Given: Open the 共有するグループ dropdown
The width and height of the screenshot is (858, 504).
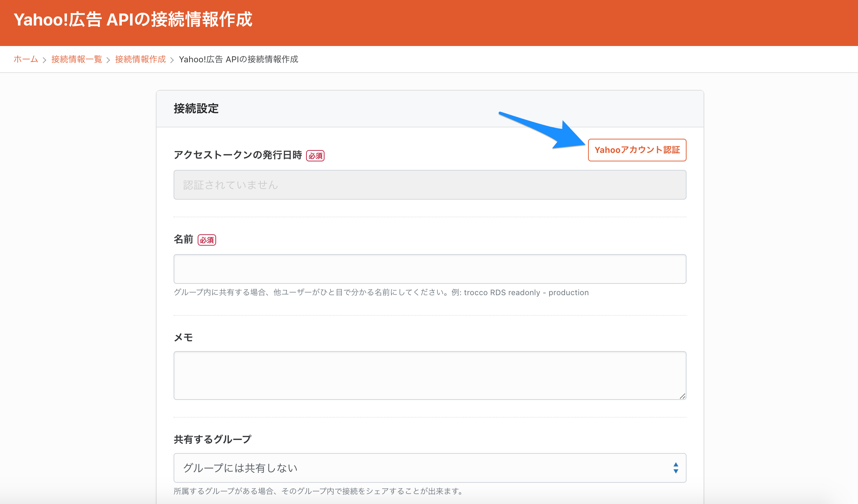Looking at the screenshot, I should point(430,468).
